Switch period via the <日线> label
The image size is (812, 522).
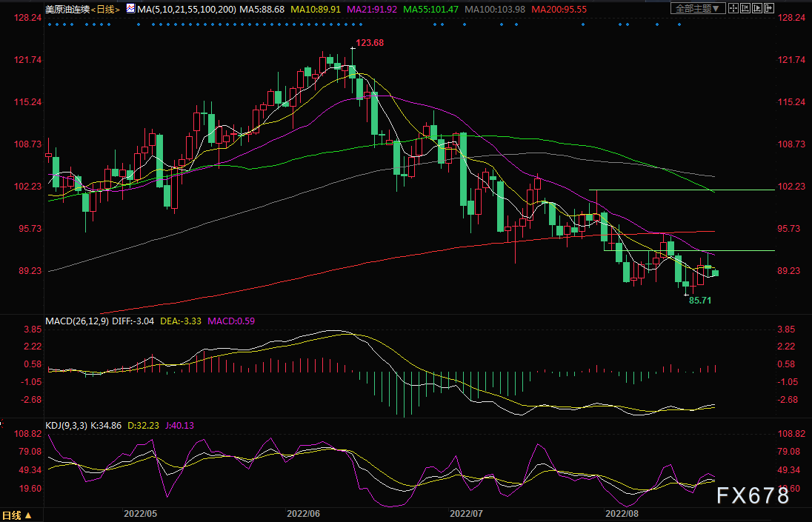[x=106, y=10]
